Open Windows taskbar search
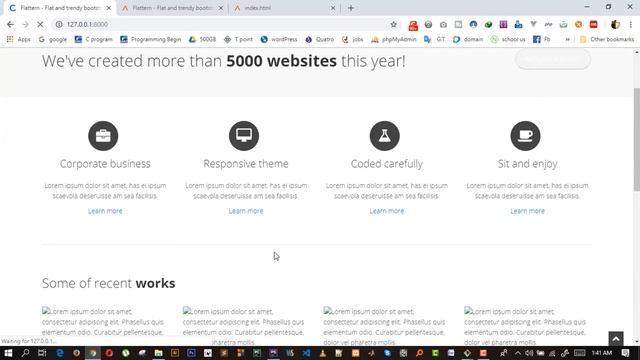This screenshot has width=640, height=360. coord(25,353)
